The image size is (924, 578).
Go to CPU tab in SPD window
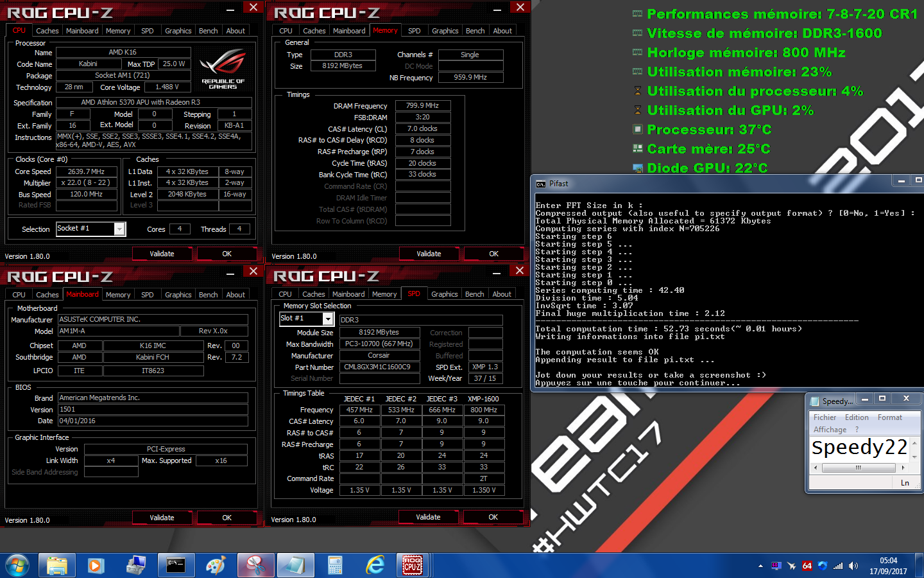pos(286,294)
